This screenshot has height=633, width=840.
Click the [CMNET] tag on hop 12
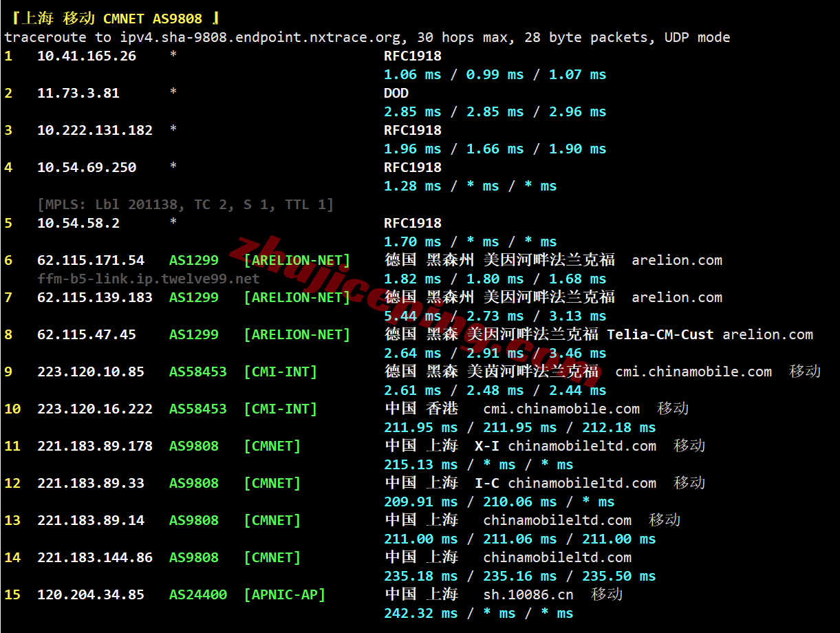[272, 483]
